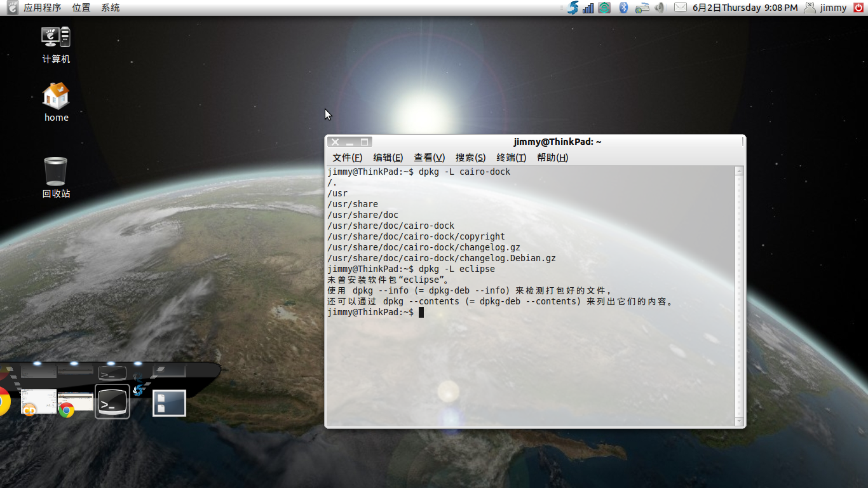Click the terminal vertical scrollbar track
This screenshot has width=868, height=488.
click(739, 295)
